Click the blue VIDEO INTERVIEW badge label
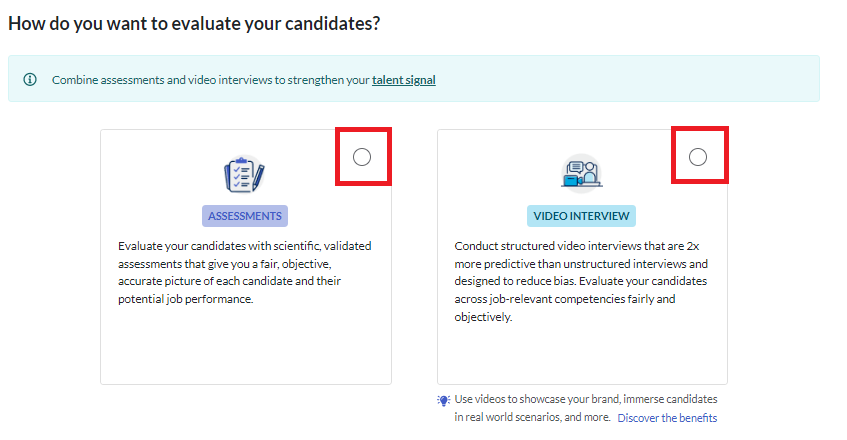This screenshot has width=847, height=440. 581,216
